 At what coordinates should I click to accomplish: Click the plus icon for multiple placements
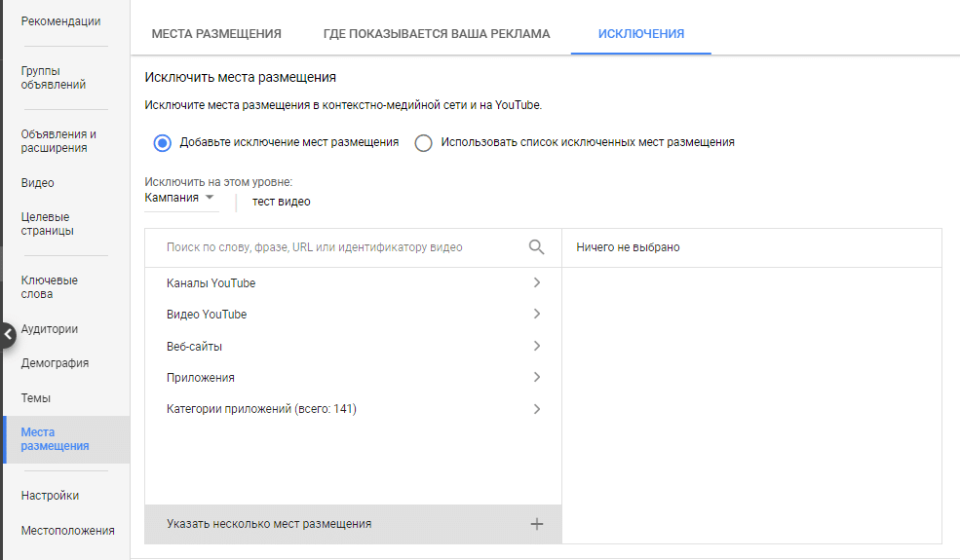[537, 524]
